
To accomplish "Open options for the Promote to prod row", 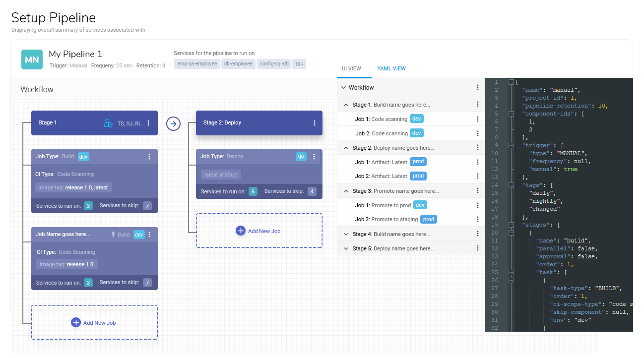I will (x=478, y=205).
